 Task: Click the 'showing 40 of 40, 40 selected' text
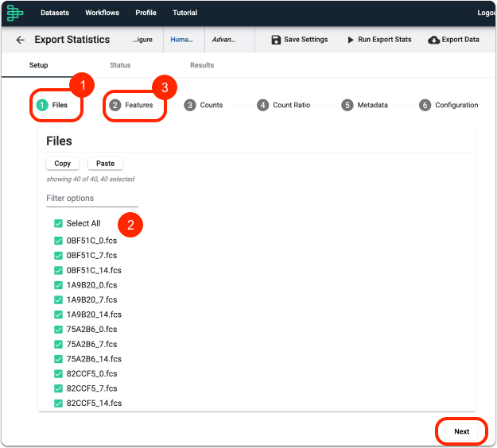(x=91, y=180)
